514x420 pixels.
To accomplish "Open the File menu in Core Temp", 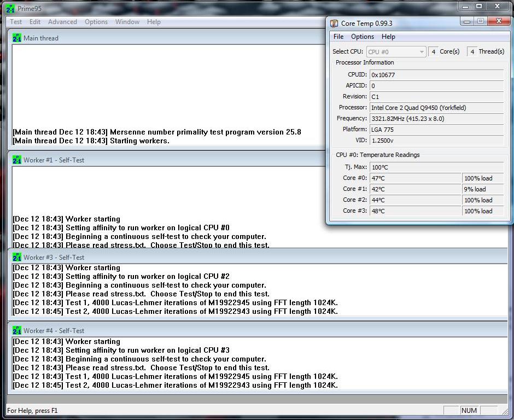I will 338,37.
